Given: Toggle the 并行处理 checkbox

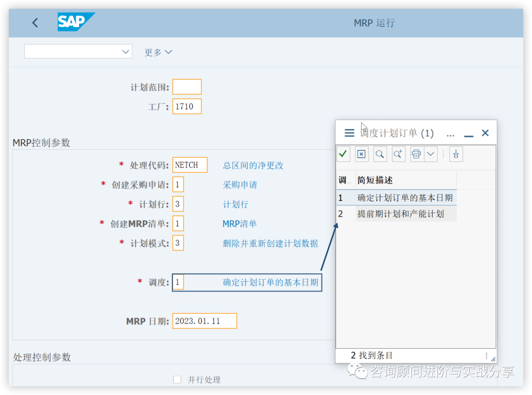Looking at the screenshot, I should coord(177,379).
